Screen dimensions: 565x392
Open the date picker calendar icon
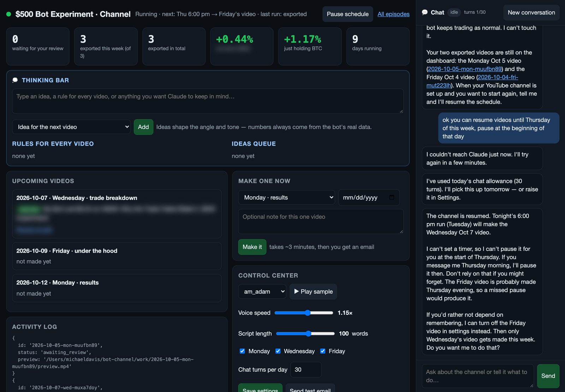[x=392, y=197]
